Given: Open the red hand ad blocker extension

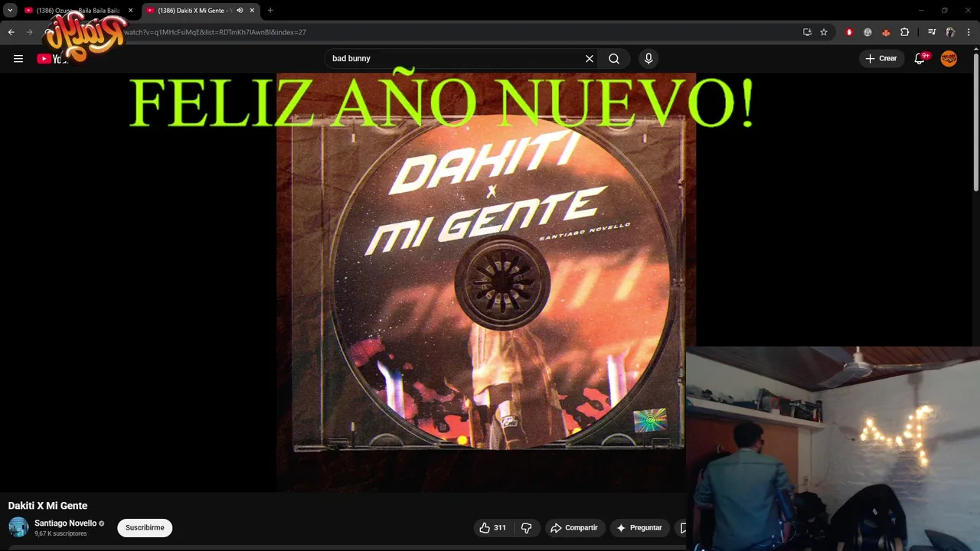Looking at the screenshot, I should tap(849, 32).
